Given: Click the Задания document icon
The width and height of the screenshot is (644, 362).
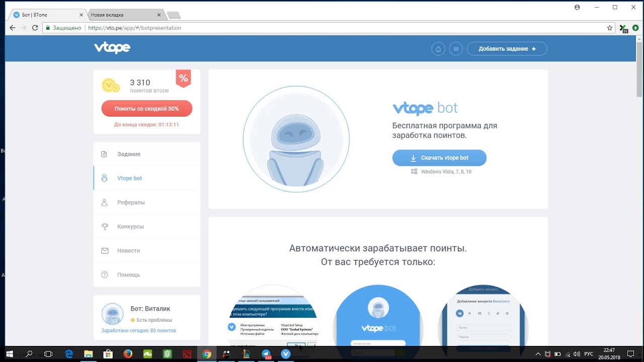Looking at the screenshot, I should pos(104,154).
